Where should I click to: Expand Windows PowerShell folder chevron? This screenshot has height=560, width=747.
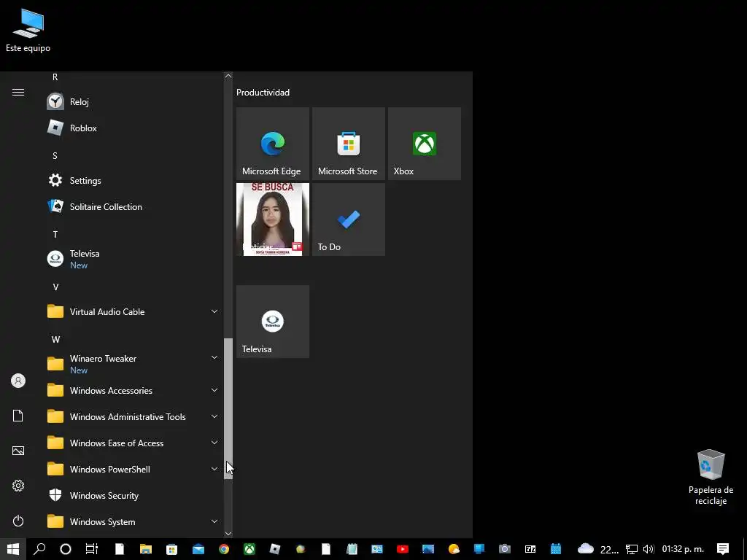click(214, 469)
